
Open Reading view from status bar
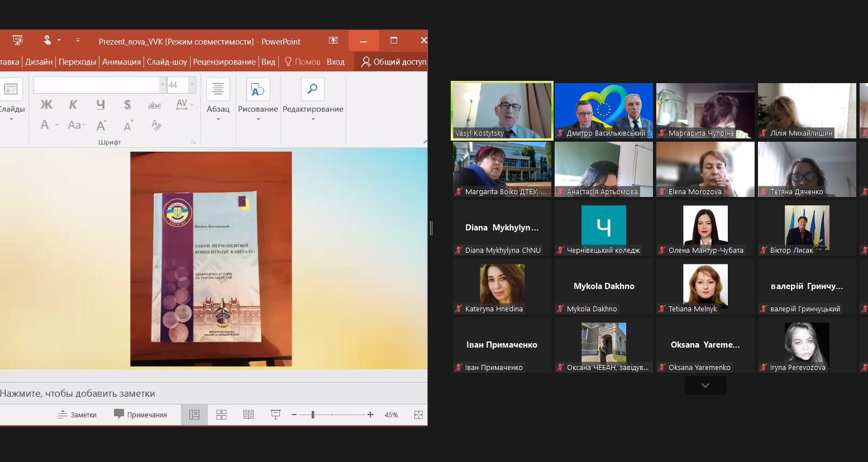click(249, 415)
